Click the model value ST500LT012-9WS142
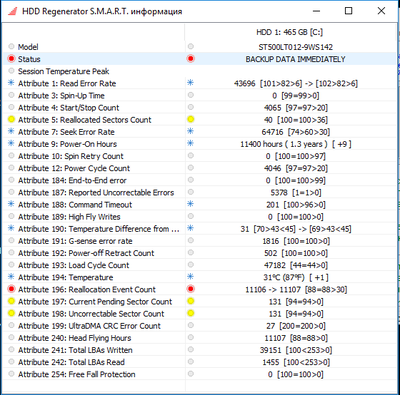 pyautogui.click(x=296, y=47)
